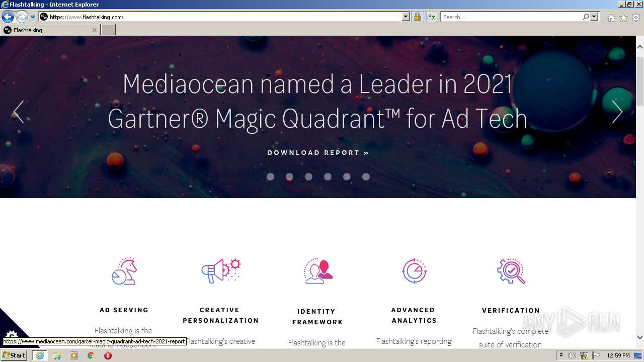Select the fifth carousel dot
The image size is (644, 362).
pyautogui.click(x=347, y=176)
